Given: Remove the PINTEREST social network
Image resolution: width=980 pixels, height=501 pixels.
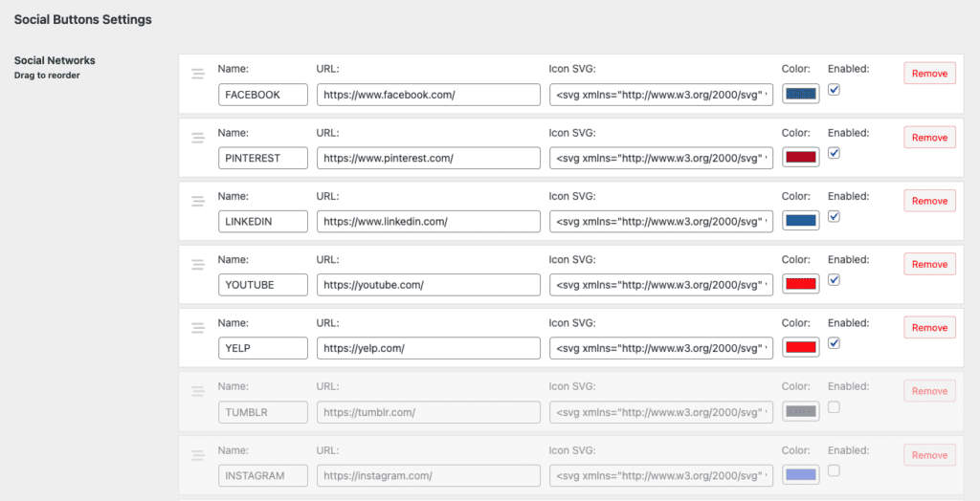Looking at the screenshot, I should 929,138.
